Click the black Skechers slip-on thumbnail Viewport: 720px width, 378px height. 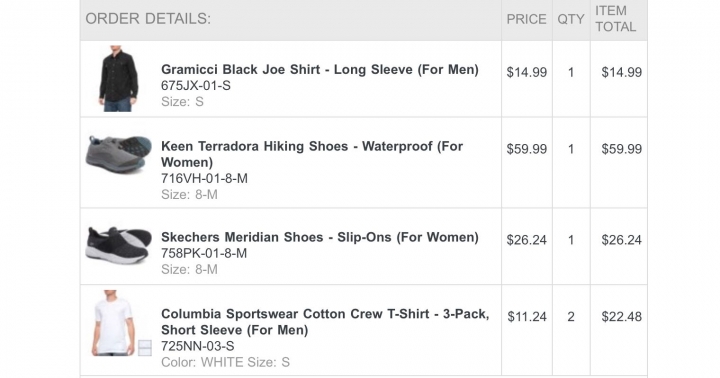click(118, 244)
